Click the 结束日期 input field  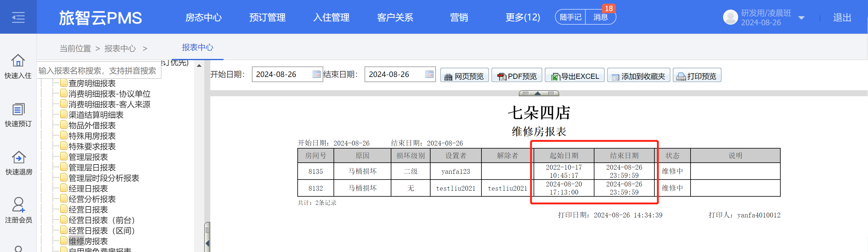tap(400, 74)
